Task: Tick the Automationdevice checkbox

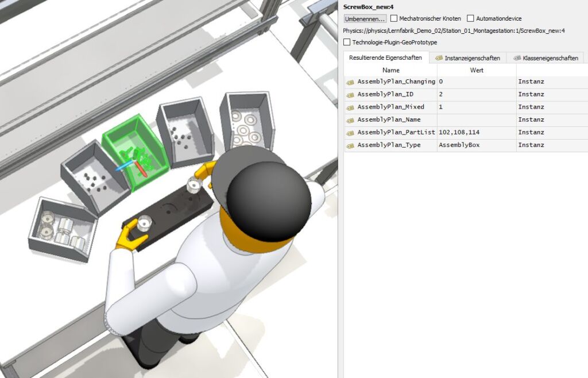Action: [471, 18]
